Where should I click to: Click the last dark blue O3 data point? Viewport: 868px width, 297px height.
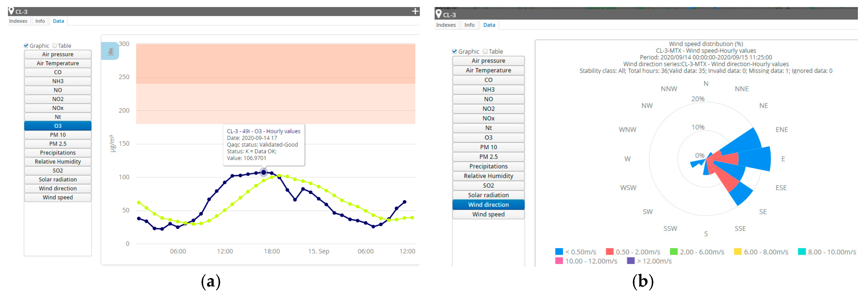point(404,202)
